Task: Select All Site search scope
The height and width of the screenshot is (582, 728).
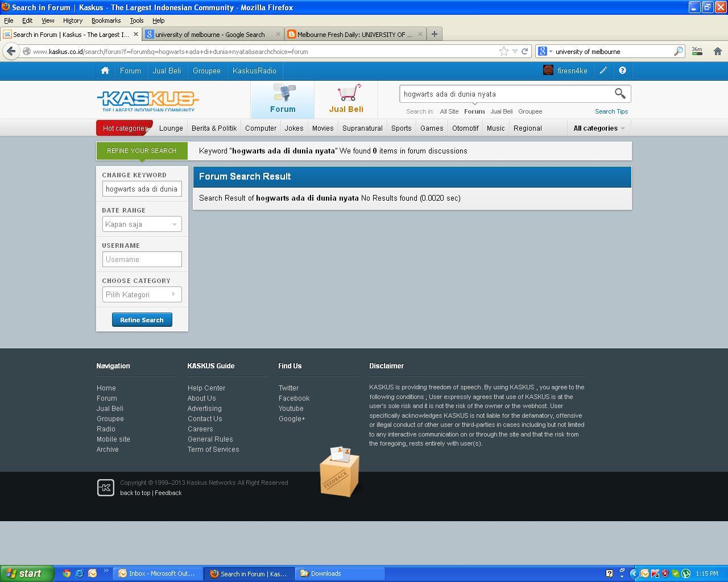Action: (x=449, y=111)
